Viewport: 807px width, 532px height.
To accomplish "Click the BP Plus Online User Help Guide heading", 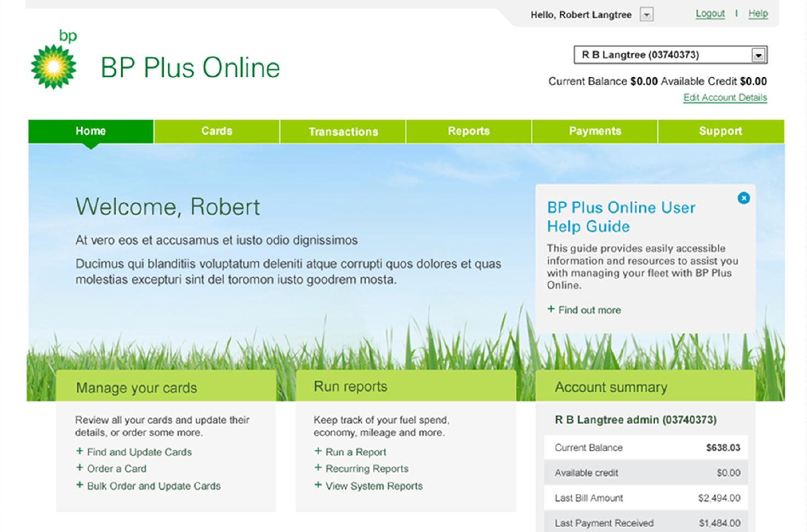I will (x=621, y=217).
